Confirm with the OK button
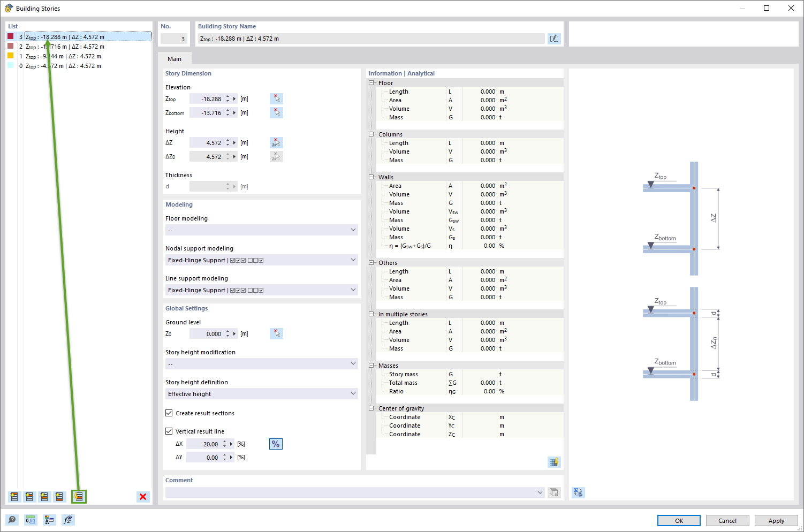The image size is (804, 532). (x=679, y=521)
